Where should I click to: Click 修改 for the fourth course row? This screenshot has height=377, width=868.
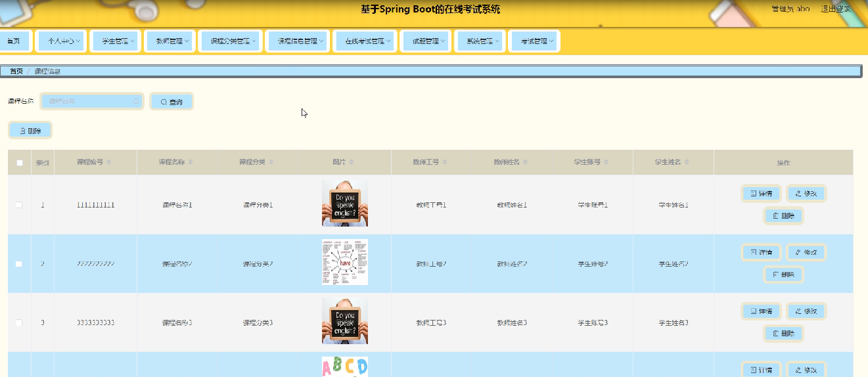(806, 370)
